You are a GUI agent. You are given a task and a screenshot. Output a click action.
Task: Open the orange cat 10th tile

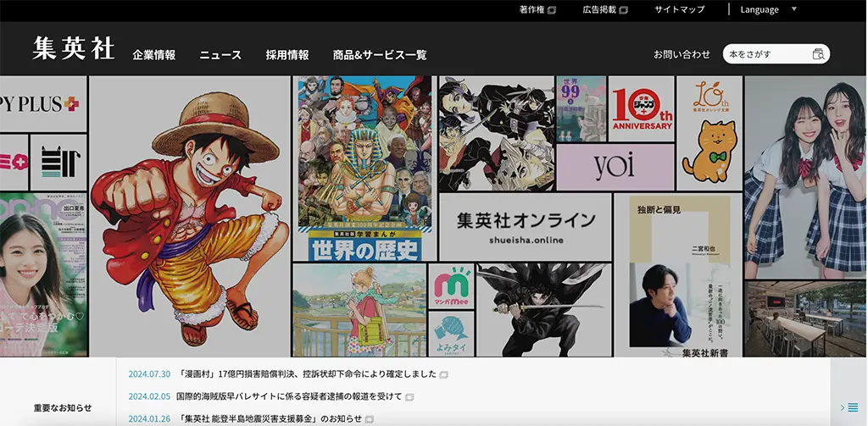pyautogui.click(x=709, y=133)
